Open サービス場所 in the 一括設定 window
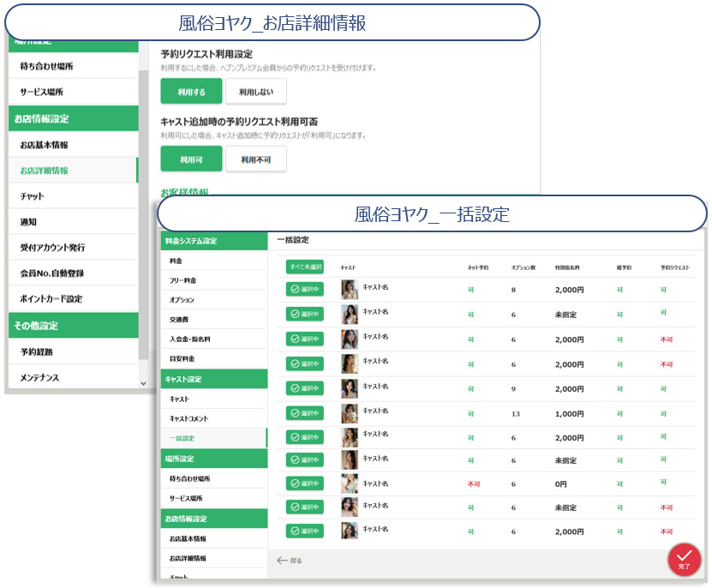Image resolution: width=712 pixels, height=588 pixels. tap(214, 498)
